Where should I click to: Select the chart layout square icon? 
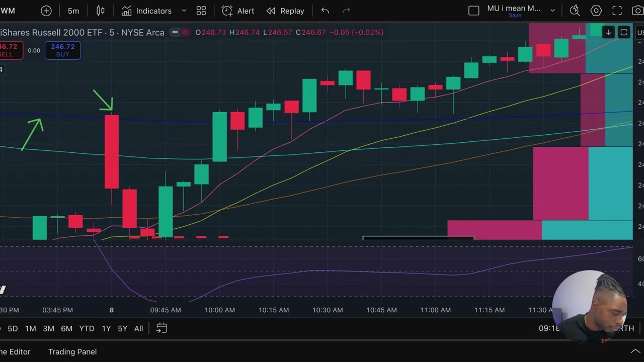pos(473,11)
